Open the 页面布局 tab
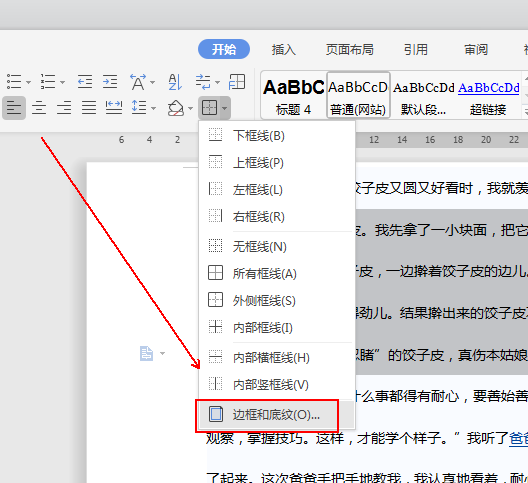This screenshot has width=528, height=483. (350, 50)
